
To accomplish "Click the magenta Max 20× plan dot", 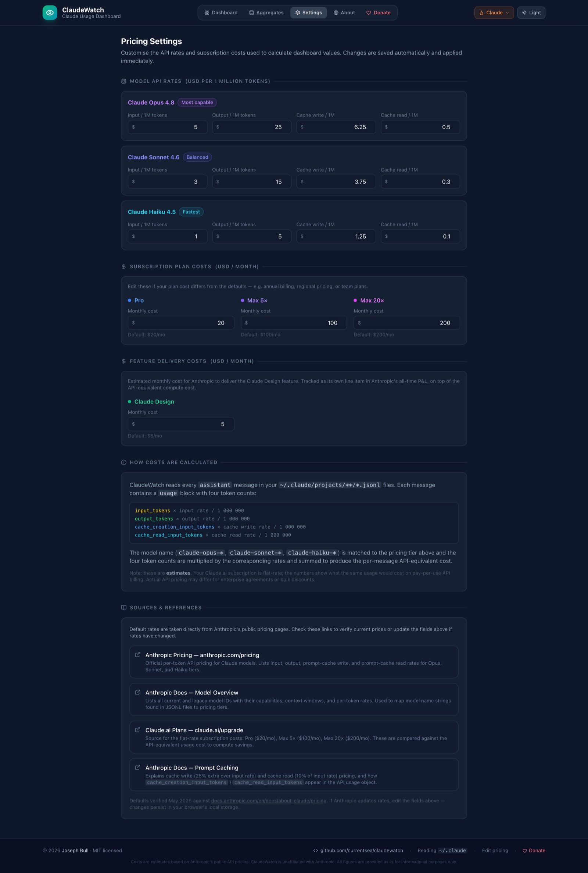I will point(355,301).
